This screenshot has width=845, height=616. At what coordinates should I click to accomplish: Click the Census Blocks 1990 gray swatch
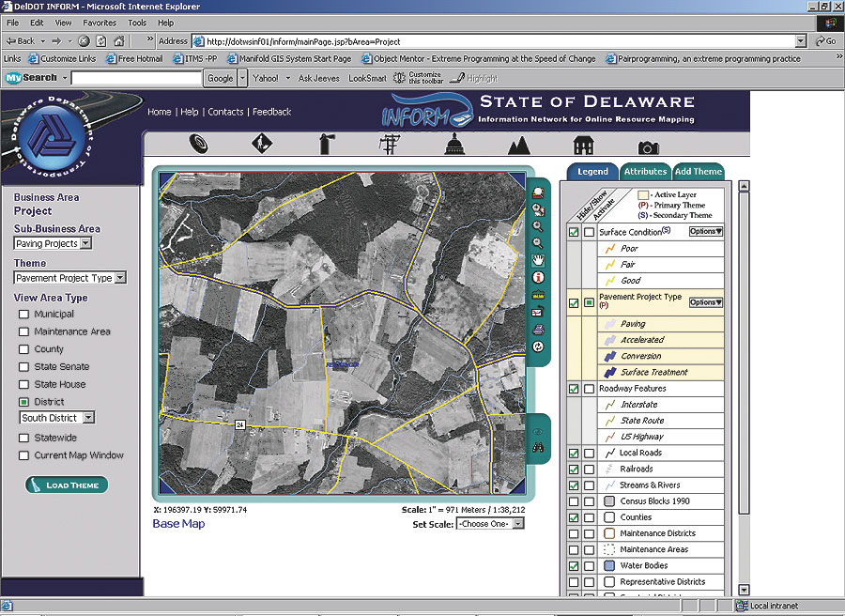point(609,501)
